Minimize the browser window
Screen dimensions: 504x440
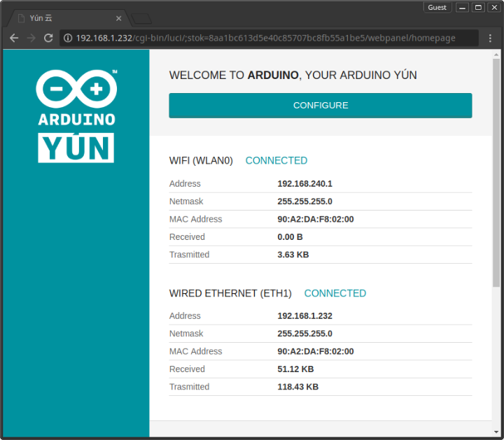point(462,7)
